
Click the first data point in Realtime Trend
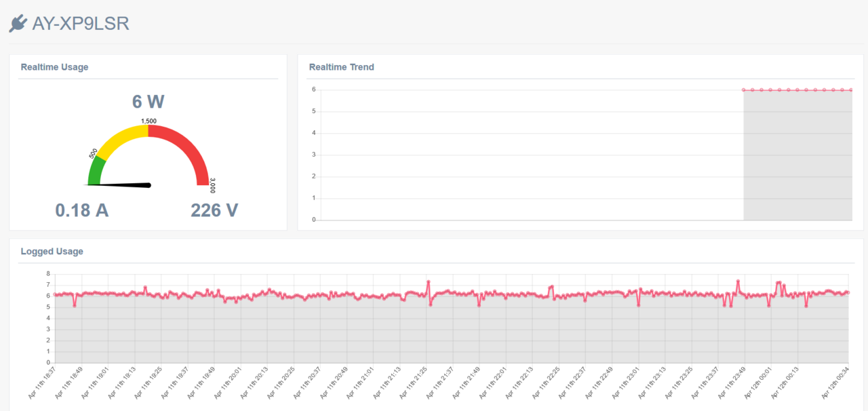(744, 90)
